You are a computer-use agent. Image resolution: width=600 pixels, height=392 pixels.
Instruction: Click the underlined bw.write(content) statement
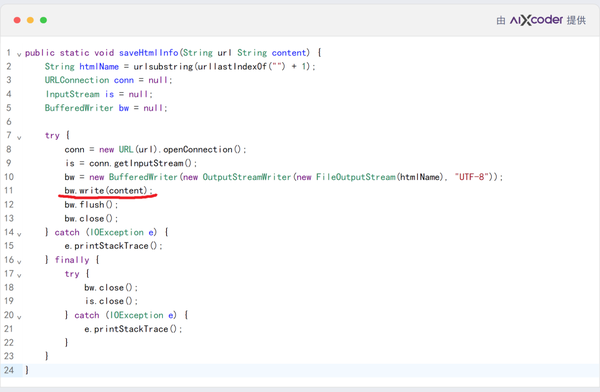108,190
